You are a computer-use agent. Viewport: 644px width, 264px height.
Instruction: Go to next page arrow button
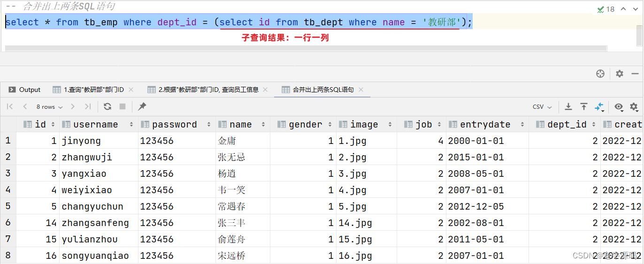(x=73, y=107)
